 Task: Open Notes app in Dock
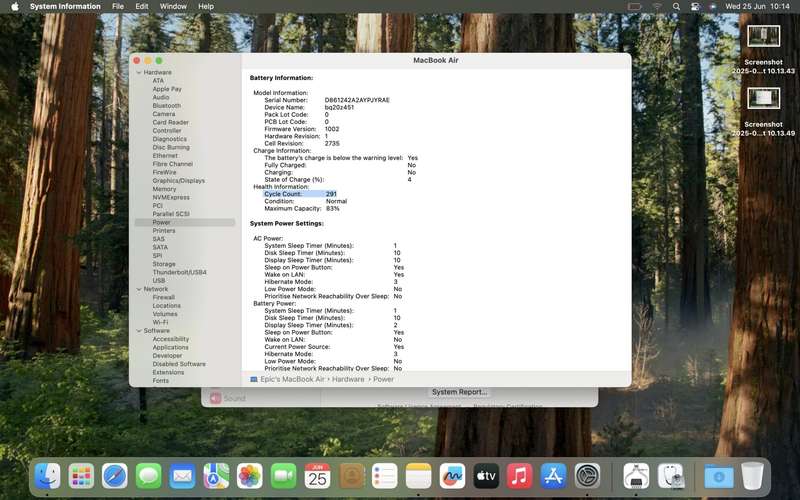pos(418,476)
